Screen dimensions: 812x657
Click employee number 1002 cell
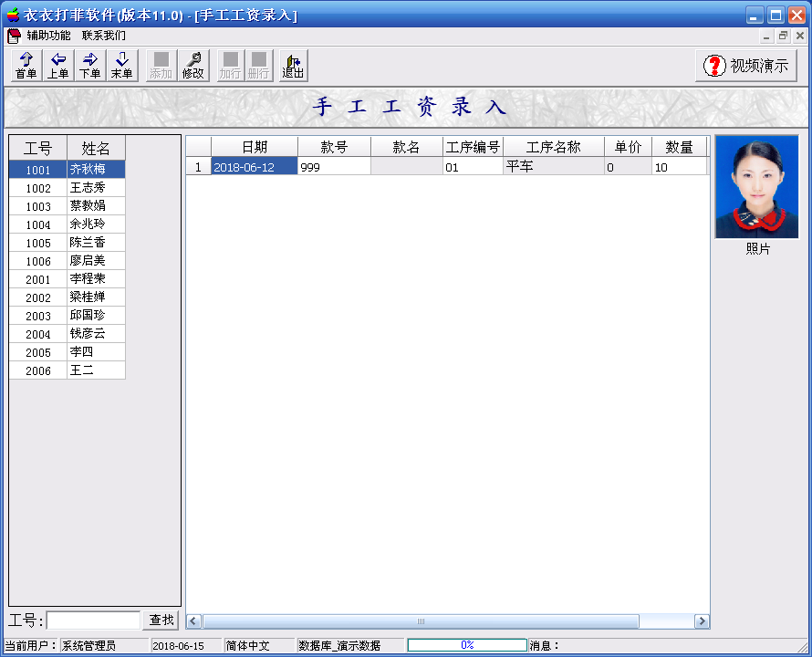click(38, 188)
